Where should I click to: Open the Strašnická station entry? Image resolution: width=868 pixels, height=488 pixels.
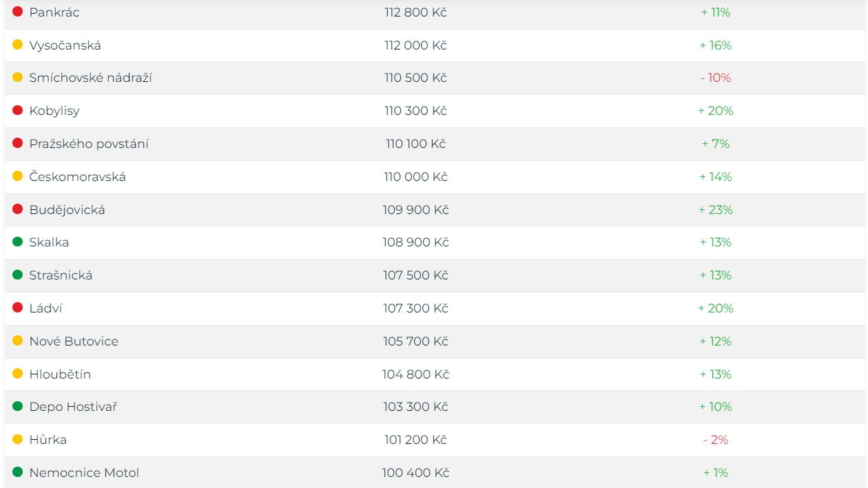(x=435, y=275)
